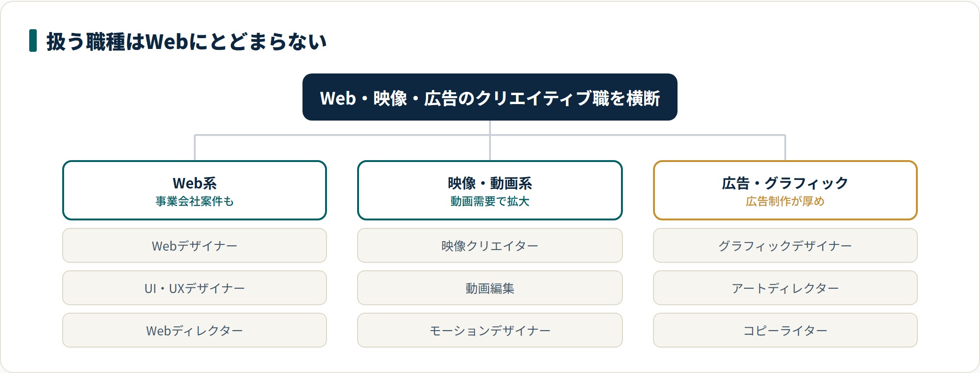Click the 動画需要で拡大 subtitle text

click(490, 202)
